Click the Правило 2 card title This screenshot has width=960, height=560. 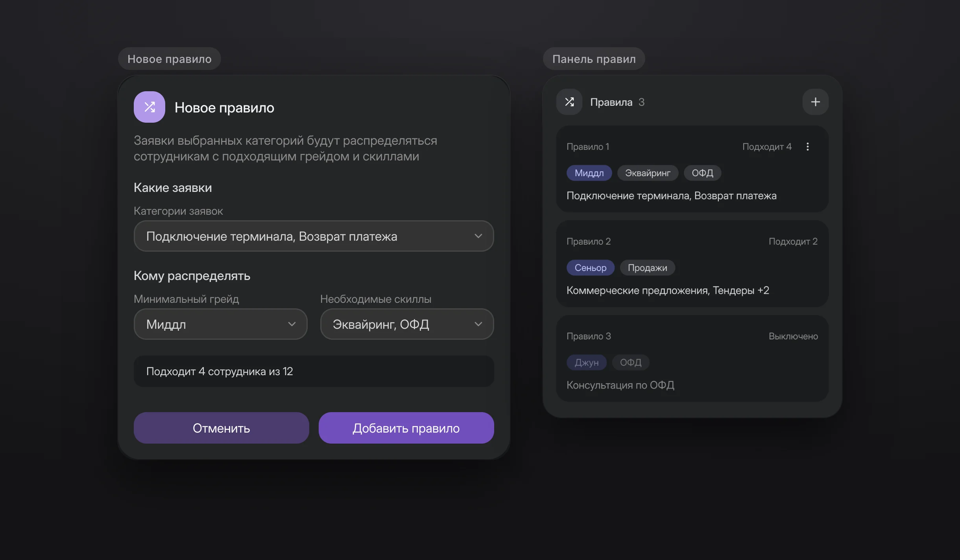click(588, 241)
